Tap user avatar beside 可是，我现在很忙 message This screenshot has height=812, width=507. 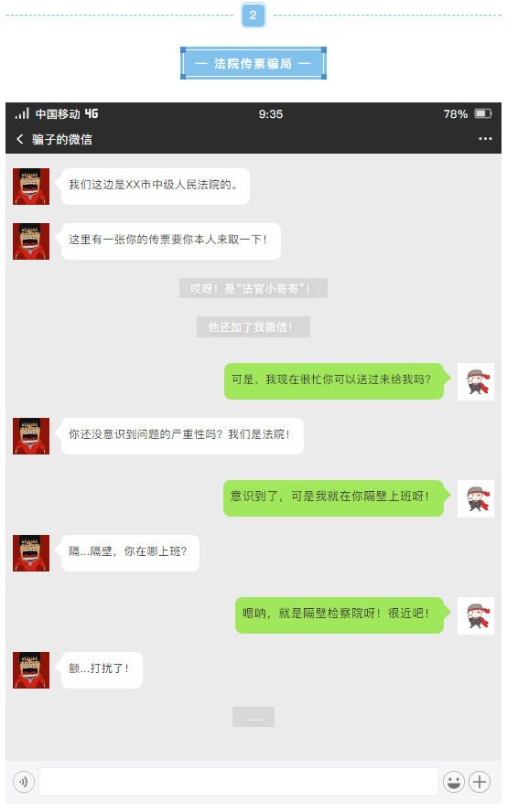(476, 381)
